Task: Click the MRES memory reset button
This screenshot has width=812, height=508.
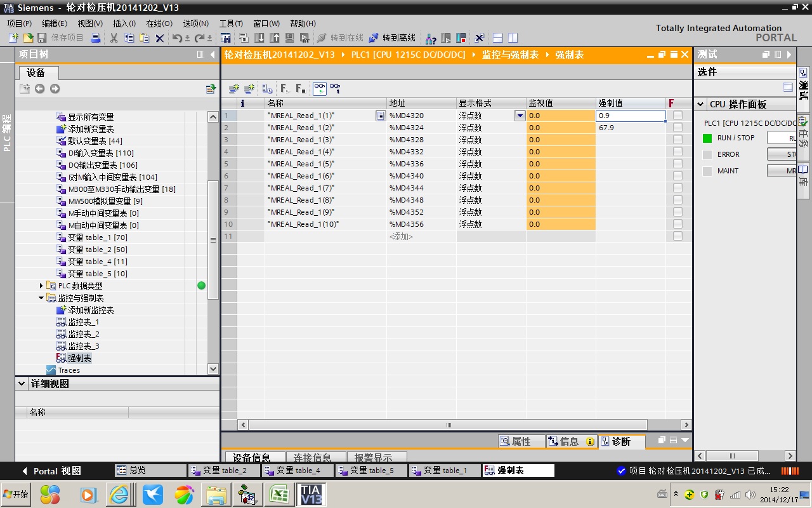Action: [782, 171]
